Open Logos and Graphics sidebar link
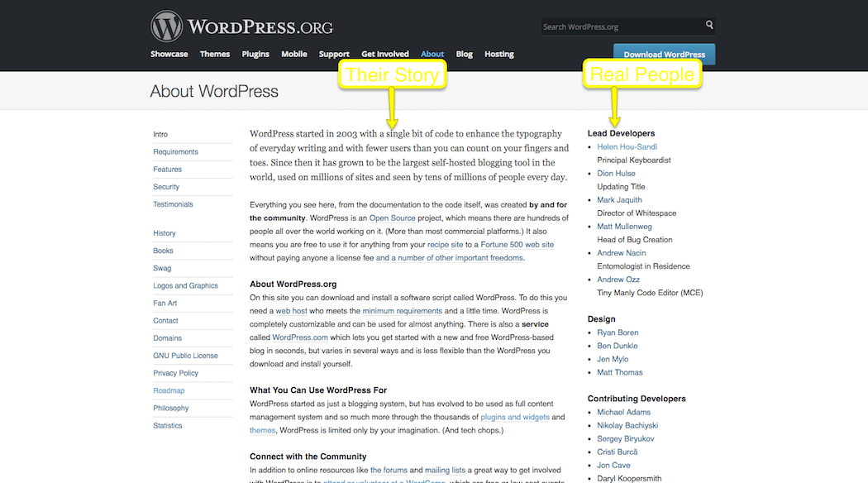This screenshot has width=868, height=483. tap(185, 286)
